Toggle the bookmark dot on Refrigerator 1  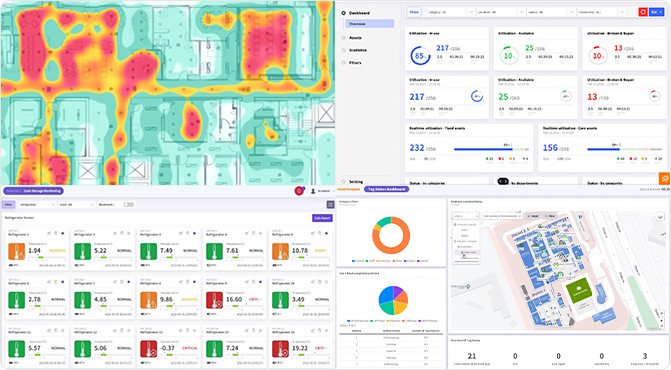[62, 234]
